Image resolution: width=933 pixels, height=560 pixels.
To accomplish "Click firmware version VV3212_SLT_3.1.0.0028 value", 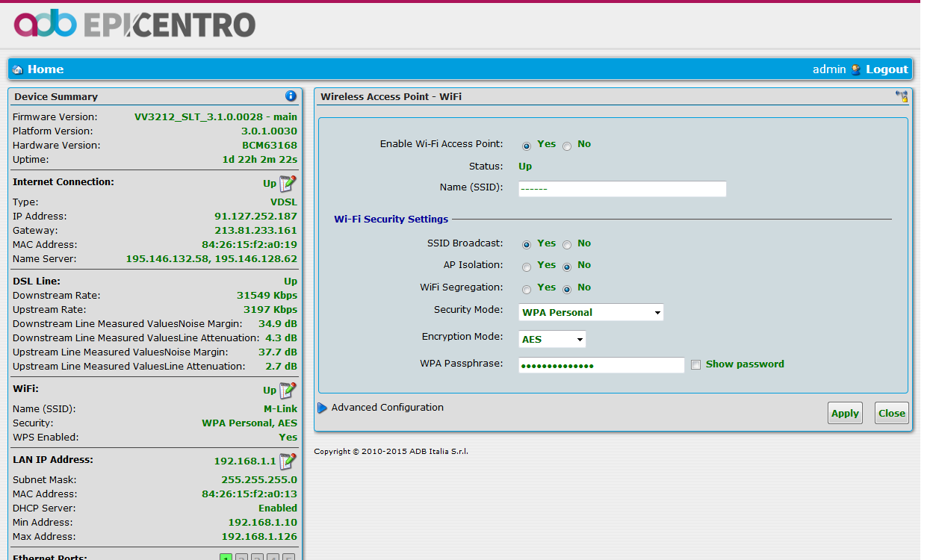I will (x=216, y=116).
